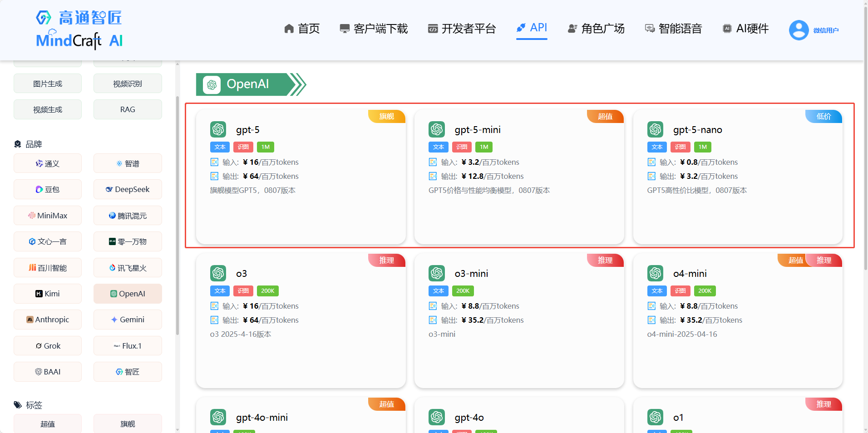The width and height of the screenshot is (868, 433).
Task: Toggle the Gemini brand filter
Action: coord(128,320)
